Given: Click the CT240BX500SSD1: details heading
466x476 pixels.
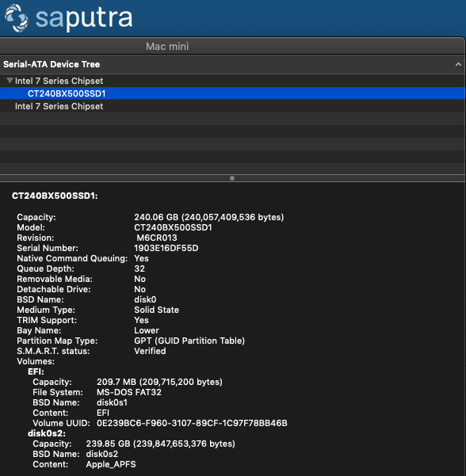Looking at the screenshot, I should 55,196.
